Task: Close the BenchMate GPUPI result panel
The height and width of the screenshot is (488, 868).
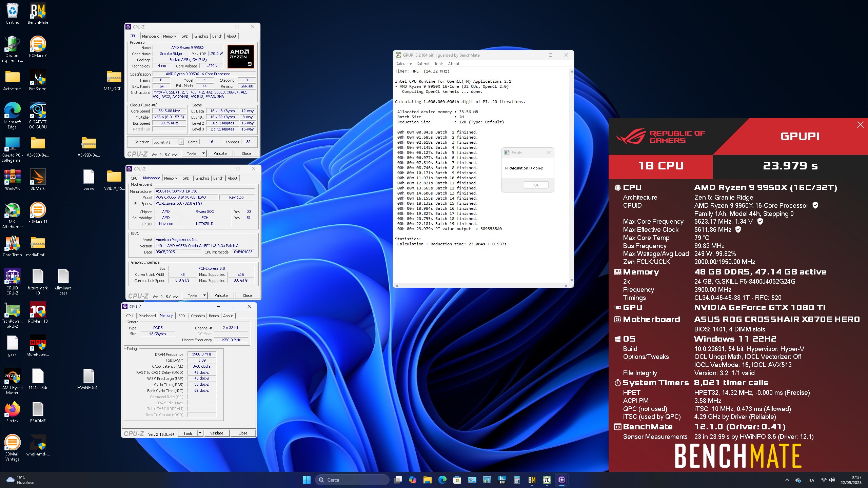Action: pyautogui.click(x=860, y=125)
